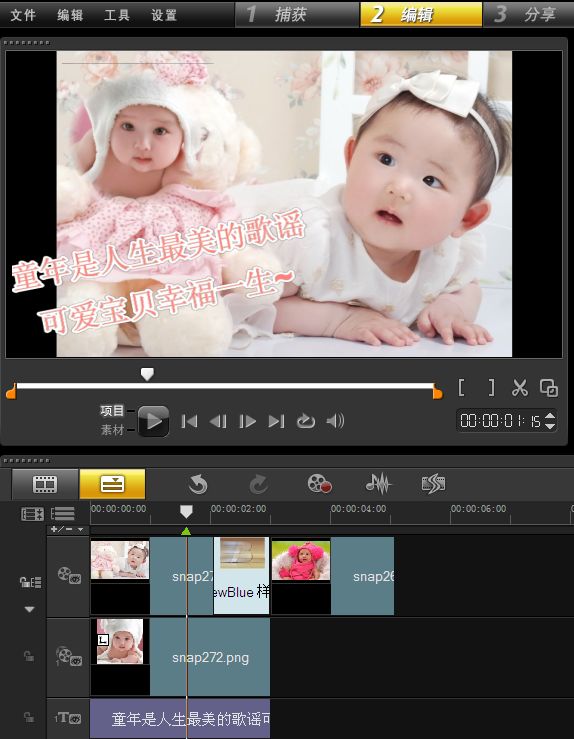
Task: Select the NewBlue transition clip
Action: click(242, 576)
